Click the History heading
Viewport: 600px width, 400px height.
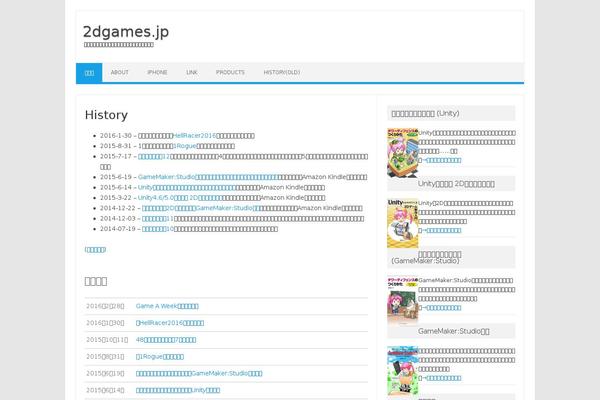[106, 115]
